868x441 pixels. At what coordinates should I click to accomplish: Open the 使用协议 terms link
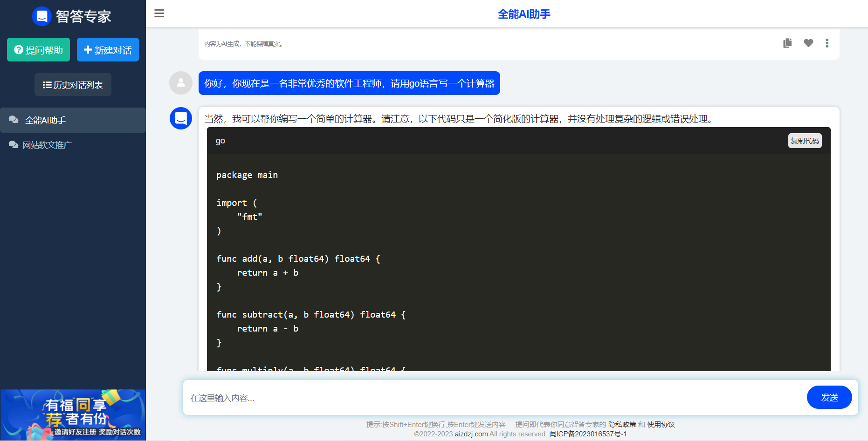[x=661, y=425]
